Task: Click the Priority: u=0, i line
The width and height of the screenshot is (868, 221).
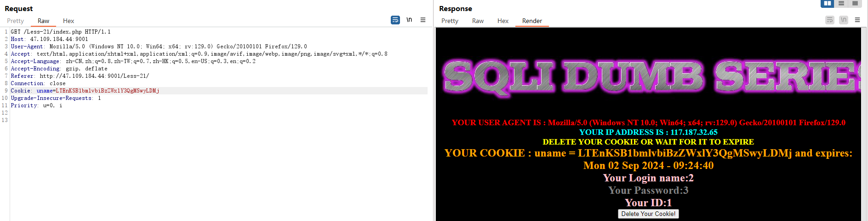Action: [36, 105]
